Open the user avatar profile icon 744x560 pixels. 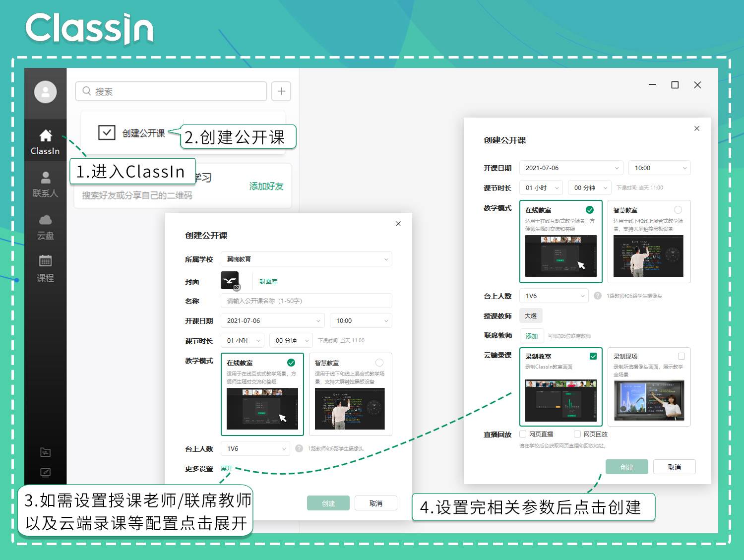[45, 92]
